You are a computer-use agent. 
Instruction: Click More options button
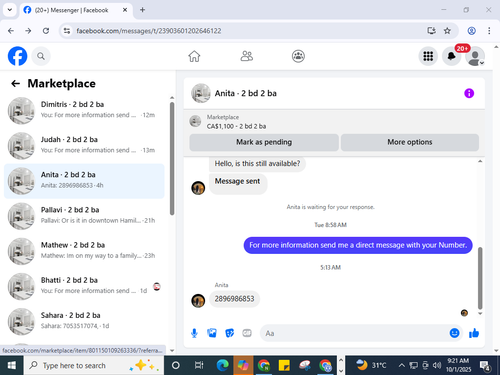point(410,142)
